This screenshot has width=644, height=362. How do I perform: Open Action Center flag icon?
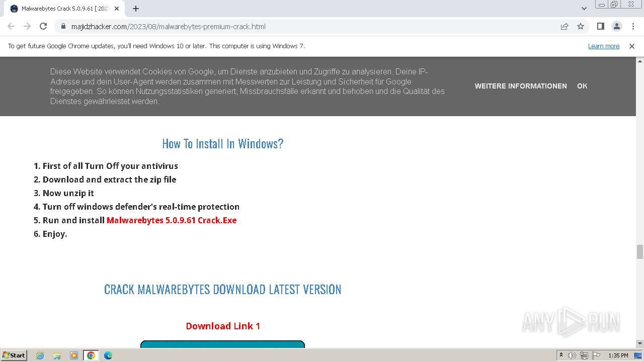[595, 355]
